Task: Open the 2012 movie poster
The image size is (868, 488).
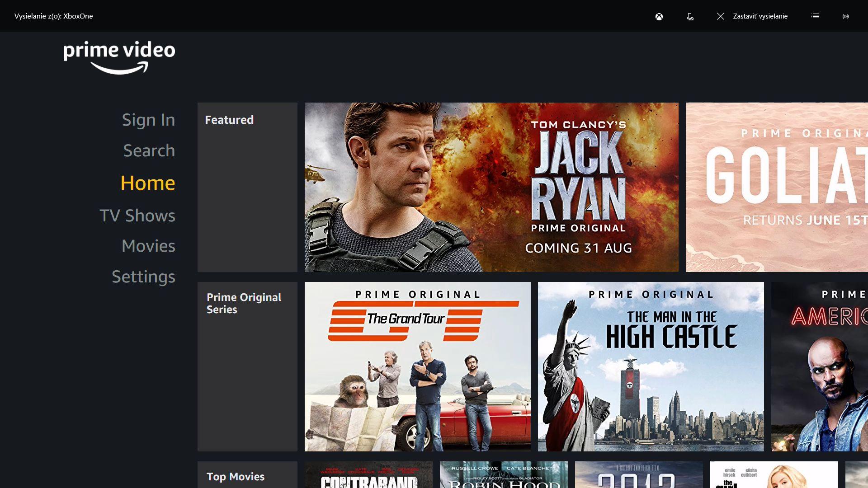Action: point(639,474)
